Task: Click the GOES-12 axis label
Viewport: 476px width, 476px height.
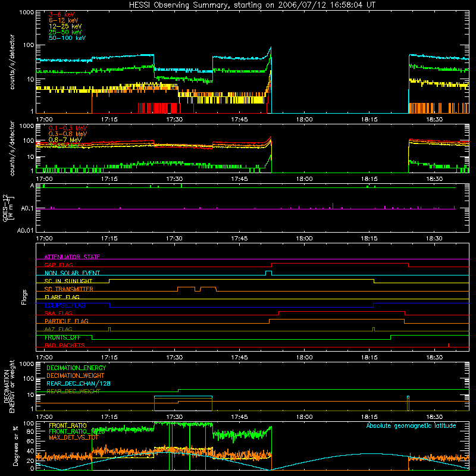Action: click(8, 208)
